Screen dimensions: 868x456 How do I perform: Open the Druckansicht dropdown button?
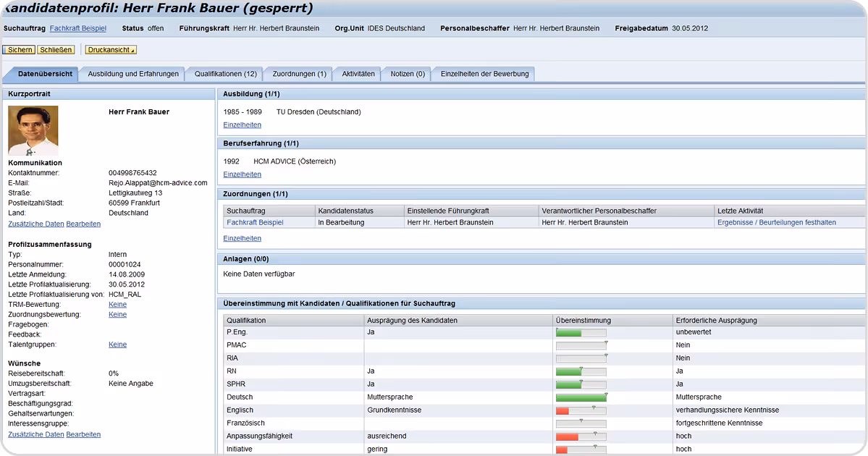[111, 50]
